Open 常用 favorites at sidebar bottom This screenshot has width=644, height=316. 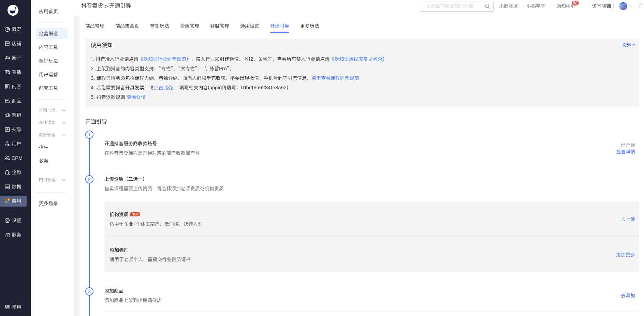[13, 307]
